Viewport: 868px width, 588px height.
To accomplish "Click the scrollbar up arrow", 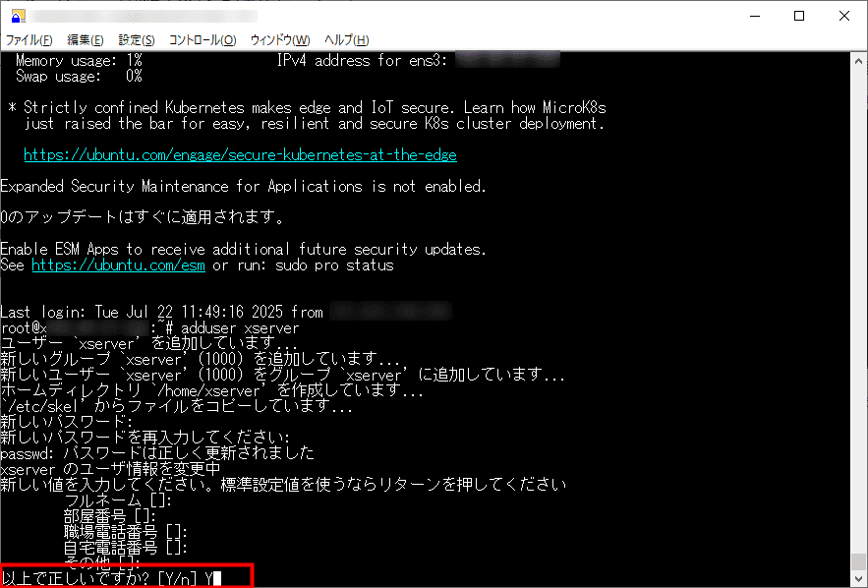I will coord(858,61).
